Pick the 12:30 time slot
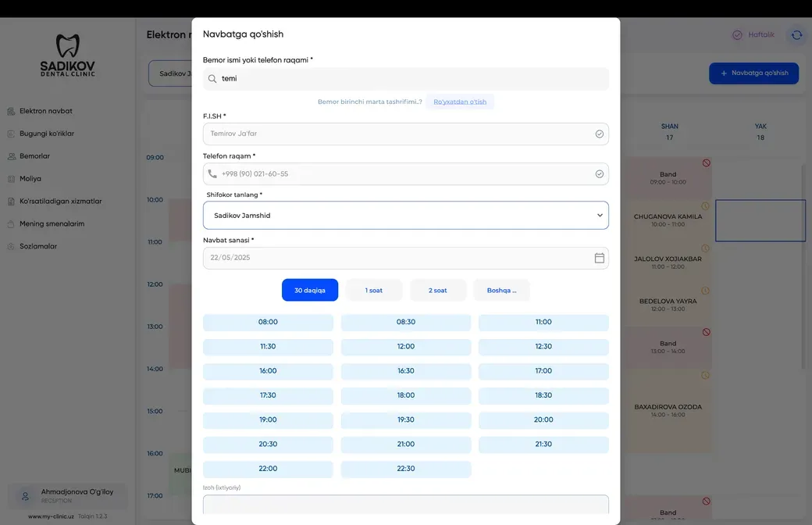Image resolution: width=812 pixels, height=525 pixels. (x=543, y=346)
